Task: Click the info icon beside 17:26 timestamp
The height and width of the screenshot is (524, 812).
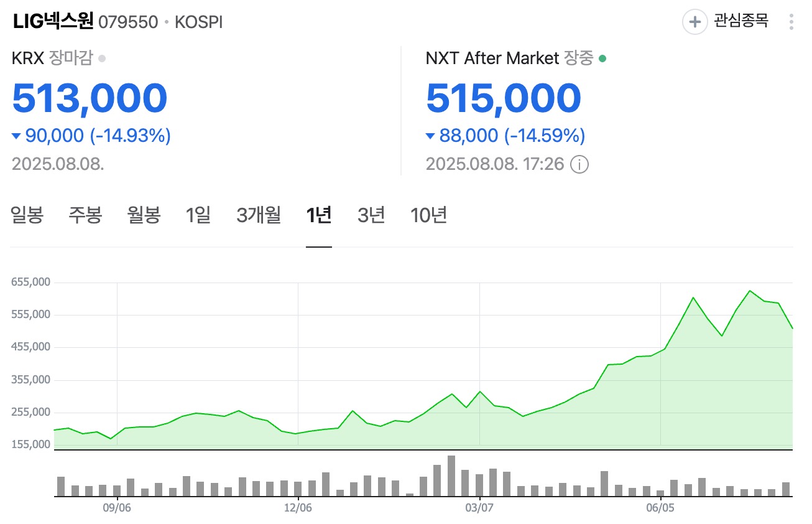Action: (579, 164)
